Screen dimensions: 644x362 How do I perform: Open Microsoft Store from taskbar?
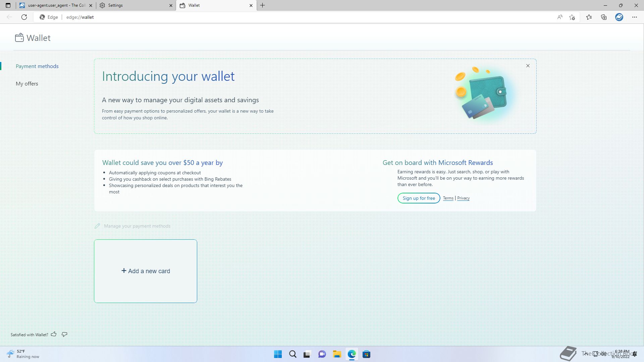pos(366,354)
